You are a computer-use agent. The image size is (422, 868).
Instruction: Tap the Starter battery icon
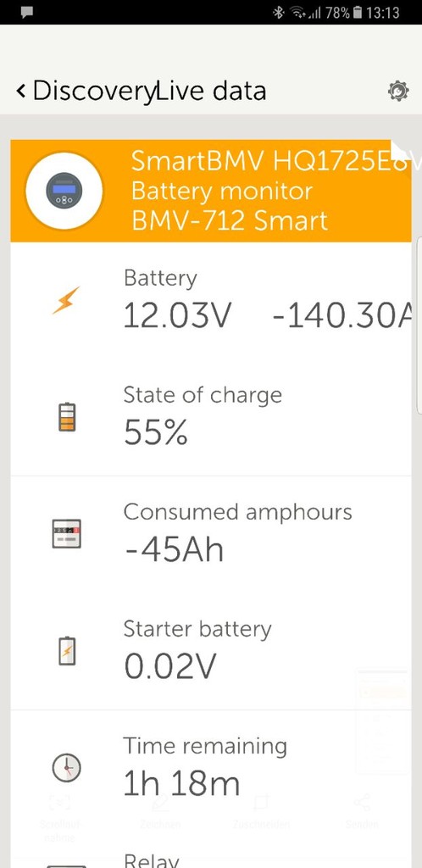click(67, 651)
